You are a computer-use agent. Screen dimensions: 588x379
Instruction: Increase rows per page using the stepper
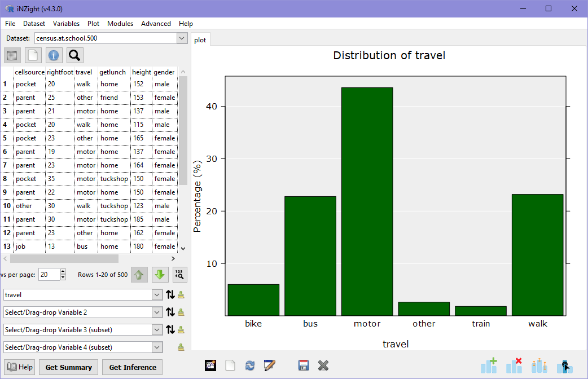pyautogui.click(x=62, y=271)
